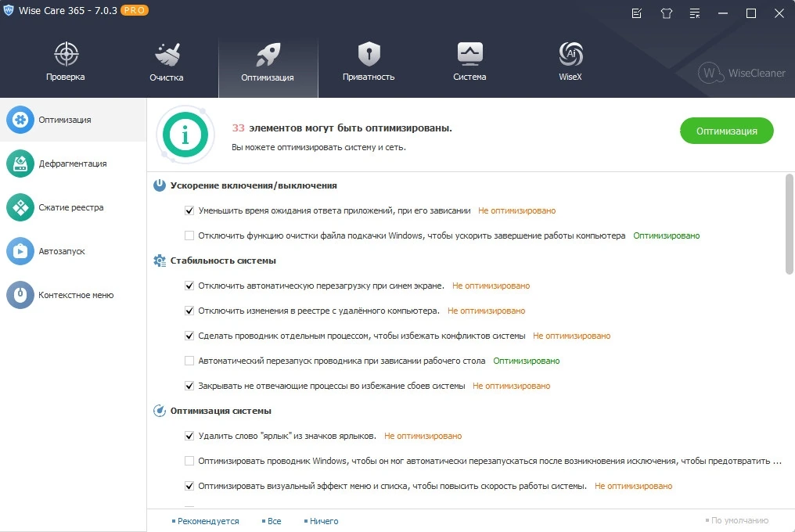Image resolution: width=795 pixels, height=532 pixels.
Task: Click the gauge icon by Оптимизация системы
Action: 160,411
